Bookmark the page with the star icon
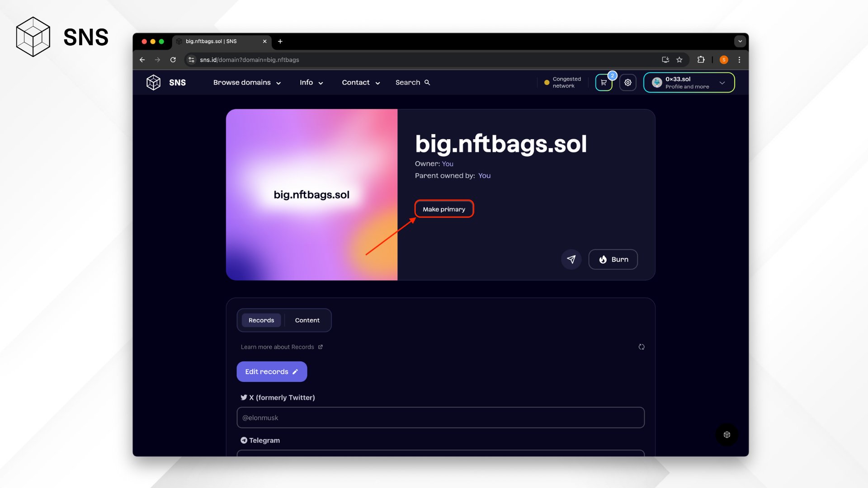This screenshot has height=488, width=868. [679, 60]
